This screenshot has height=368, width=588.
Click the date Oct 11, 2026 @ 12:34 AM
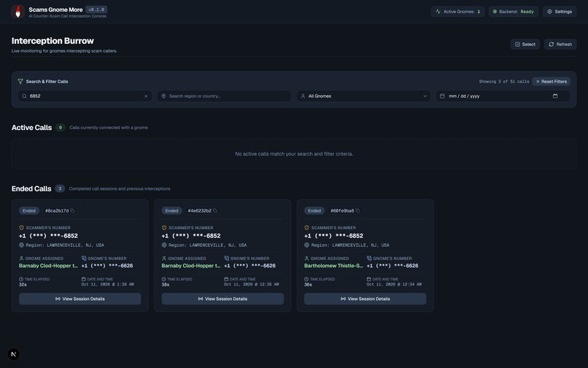[394, 284]
